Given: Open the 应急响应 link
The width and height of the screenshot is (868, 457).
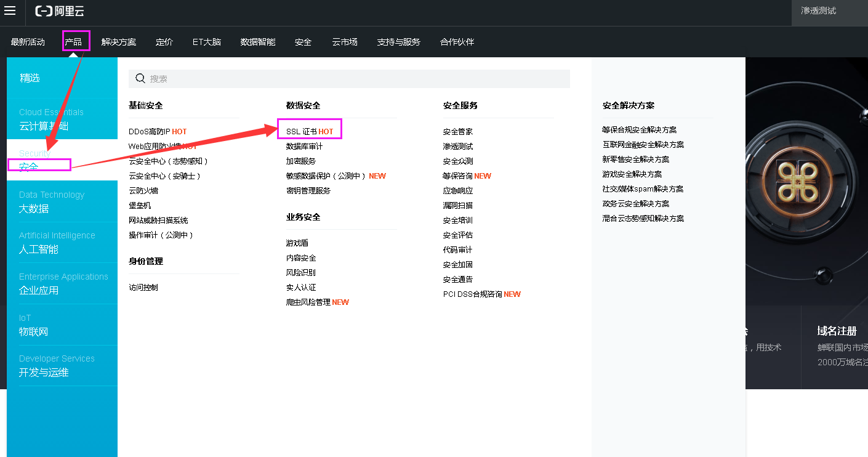Looking at the screenshot, I should tap(458, 191).
